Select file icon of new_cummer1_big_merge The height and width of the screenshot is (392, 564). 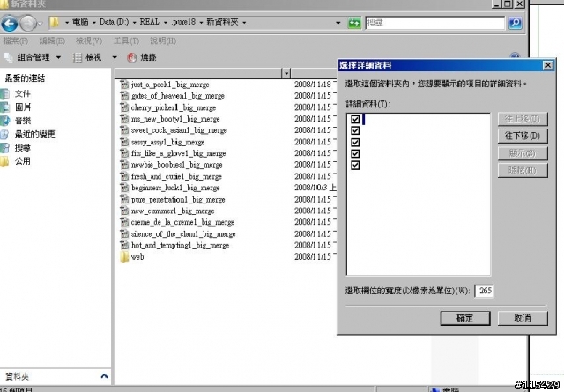[x=124, y=211]
